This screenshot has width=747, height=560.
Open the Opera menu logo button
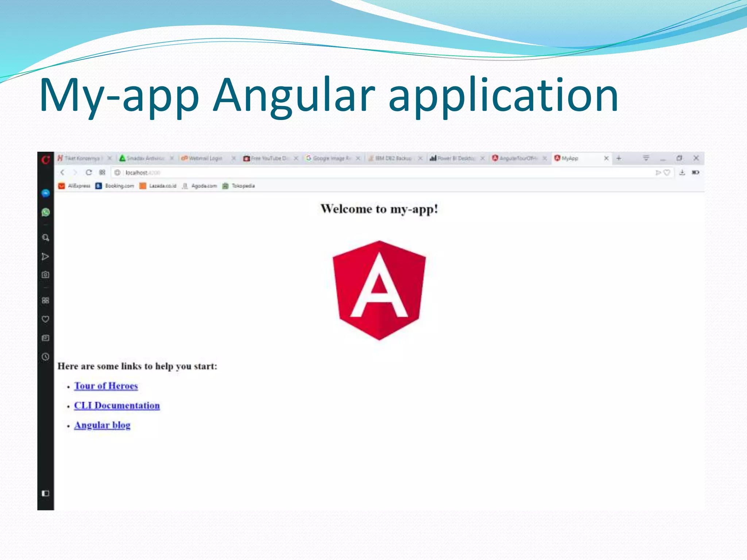click(46, 159)
